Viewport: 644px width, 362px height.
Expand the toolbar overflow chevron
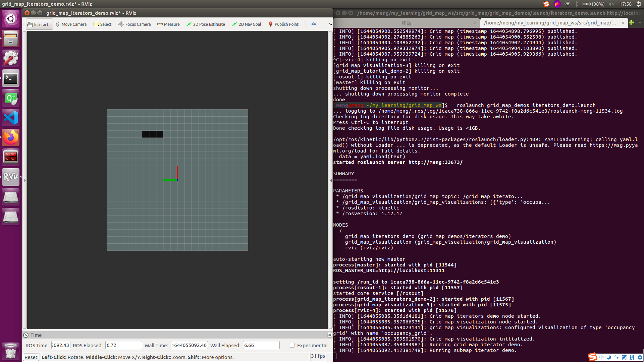coord(330,24)
